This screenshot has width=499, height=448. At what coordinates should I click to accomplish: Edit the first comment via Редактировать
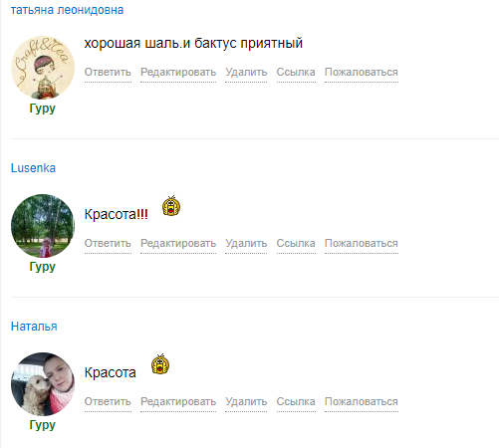point(178,72)
